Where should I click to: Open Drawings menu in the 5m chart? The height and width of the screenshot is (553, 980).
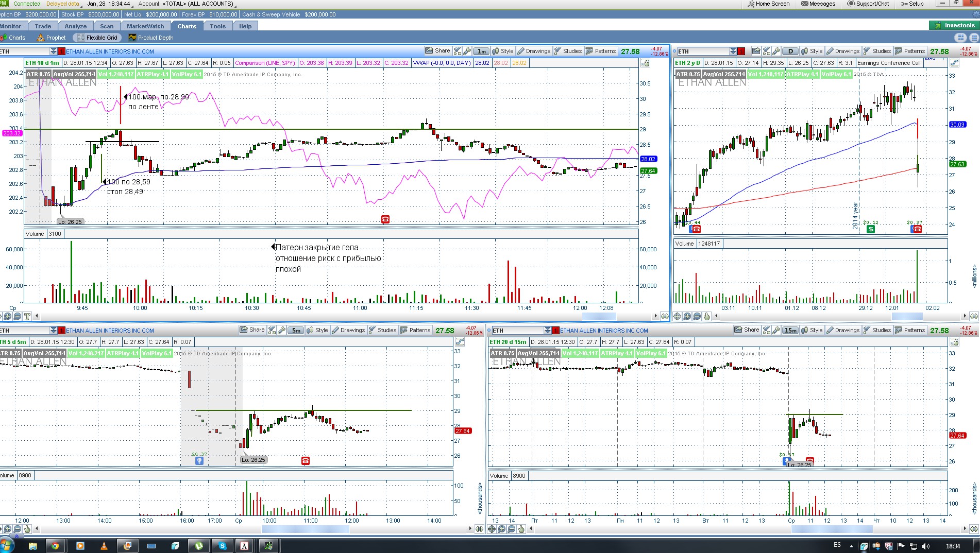pos(348,330)
